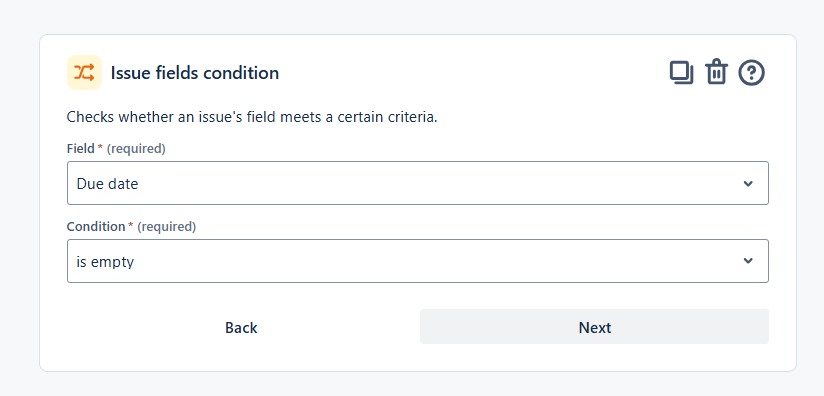Expand the chevron arrow in the Field selector
The image size is (824, 396).
tap(748, 183)
